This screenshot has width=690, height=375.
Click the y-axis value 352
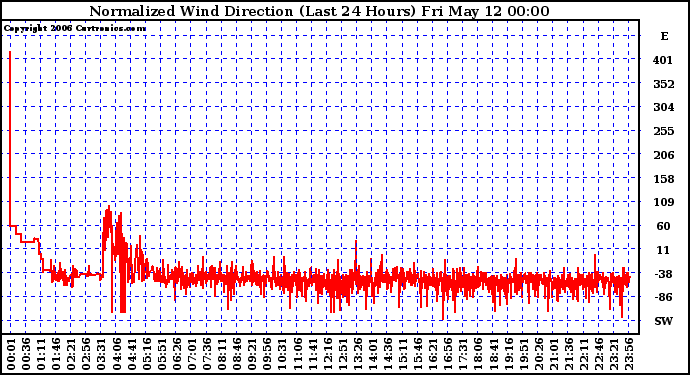pyautogui.click(x=664, y=84)
